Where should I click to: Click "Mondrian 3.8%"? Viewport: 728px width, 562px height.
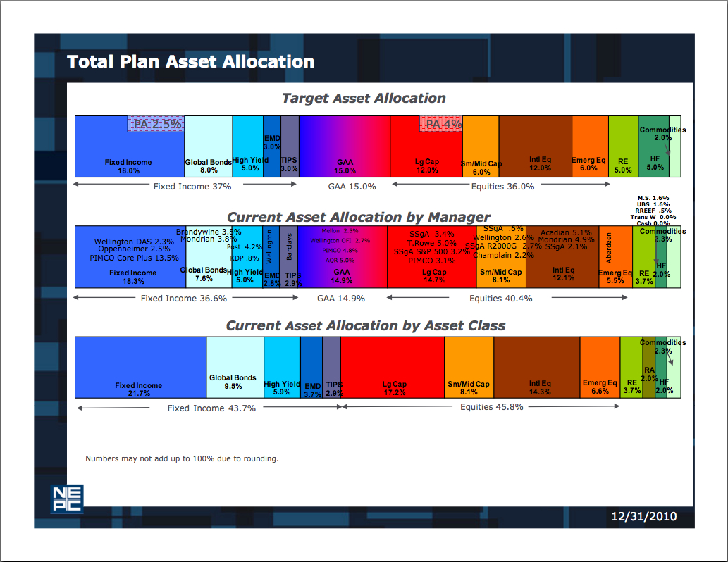coord(209,239)
